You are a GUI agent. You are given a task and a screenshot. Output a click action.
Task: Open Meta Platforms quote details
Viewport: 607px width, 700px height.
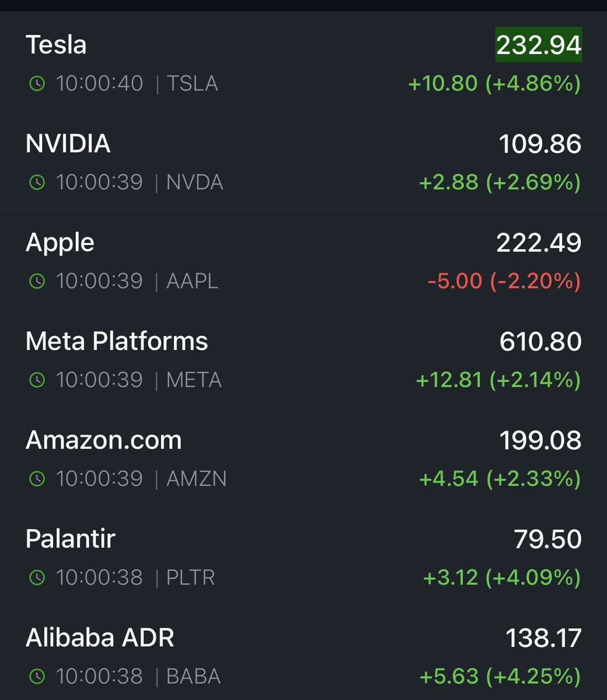[116, 341]
